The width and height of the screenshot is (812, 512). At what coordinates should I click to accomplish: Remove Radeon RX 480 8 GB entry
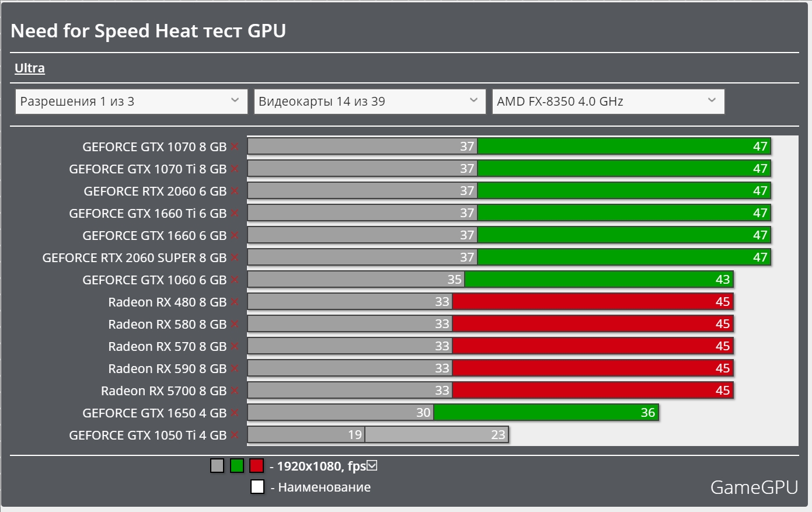coord(235,302)
